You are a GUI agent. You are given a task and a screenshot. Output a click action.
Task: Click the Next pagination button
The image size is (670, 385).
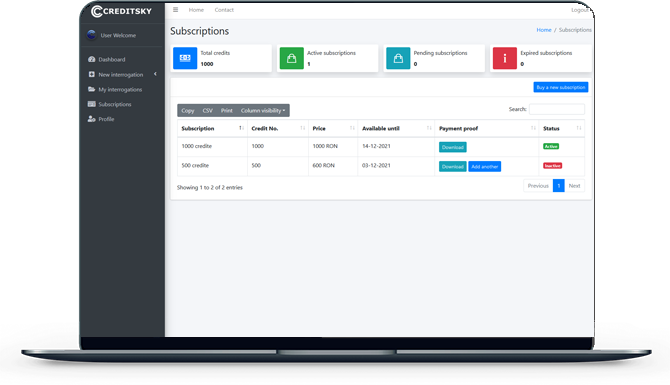(x=574, y=185)
